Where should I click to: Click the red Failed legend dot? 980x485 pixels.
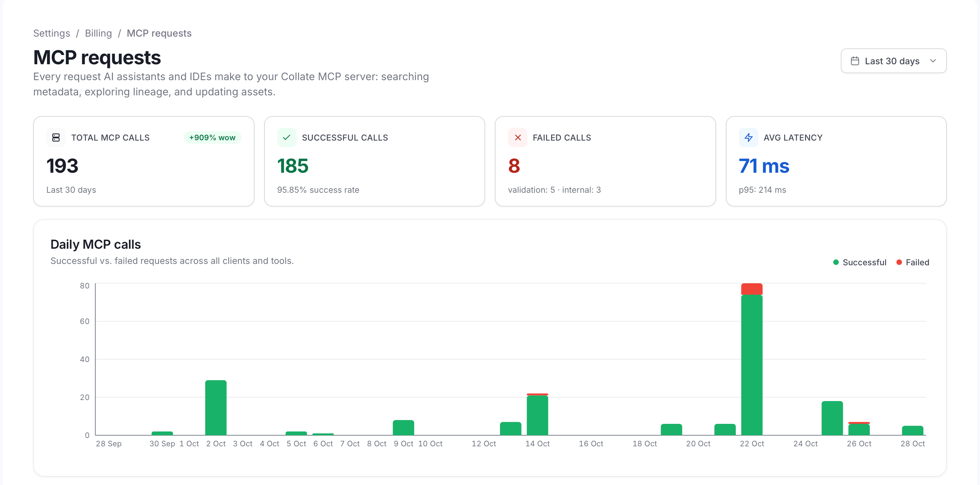pyautogui.click(x=899, y=262)
